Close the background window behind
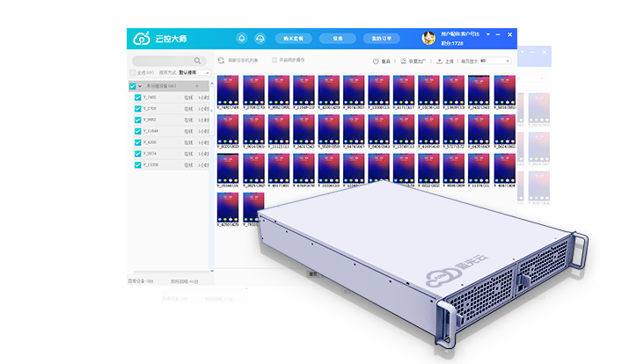The image size is (644, 364). coord(545,52)
